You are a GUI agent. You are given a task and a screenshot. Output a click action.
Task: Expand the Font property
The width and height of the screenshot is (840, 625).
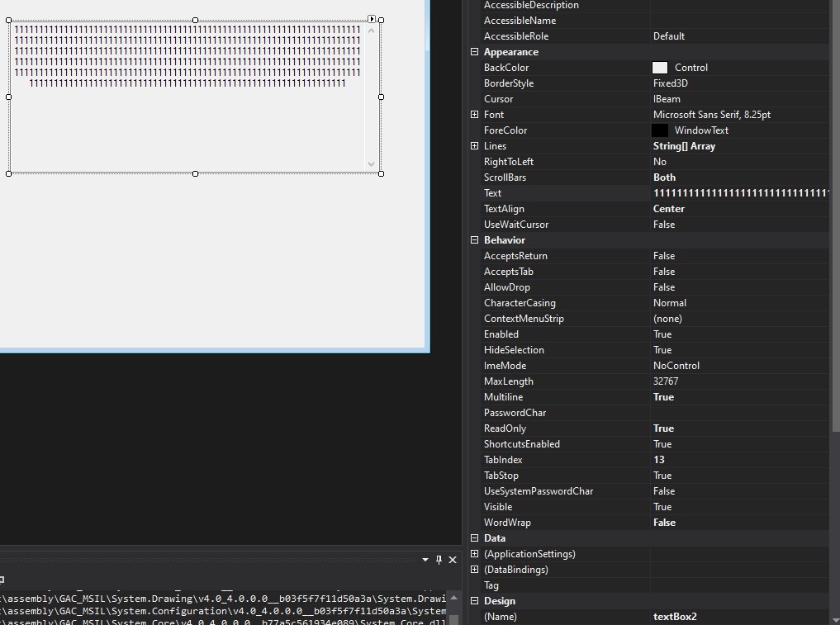click(x=474, y=115)
